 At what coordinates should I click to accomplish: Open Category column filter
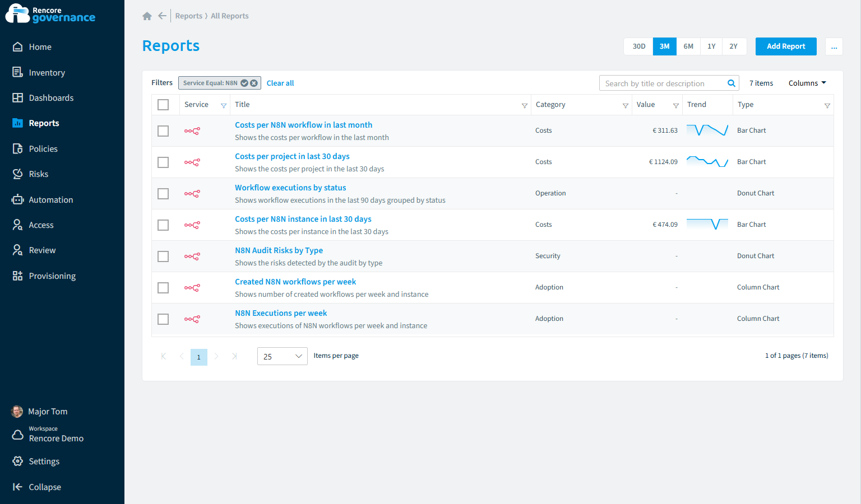[626, 105]
